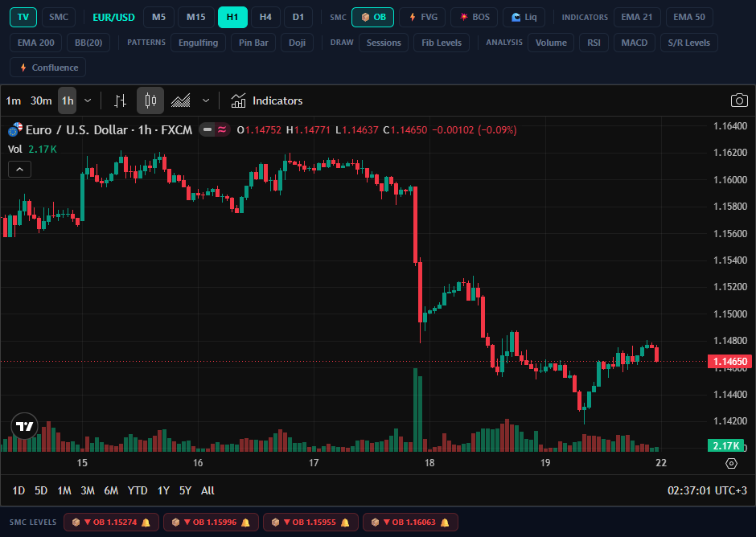The image size is (756, 537).
Task: Open the Indicators panel
Action: (x=267, y=100)
